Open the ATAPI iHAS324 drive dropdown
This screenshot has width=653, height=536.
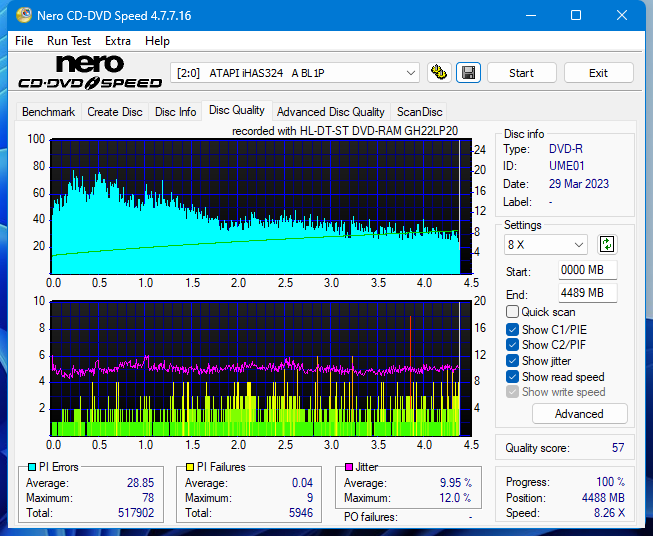coord(295,73)
